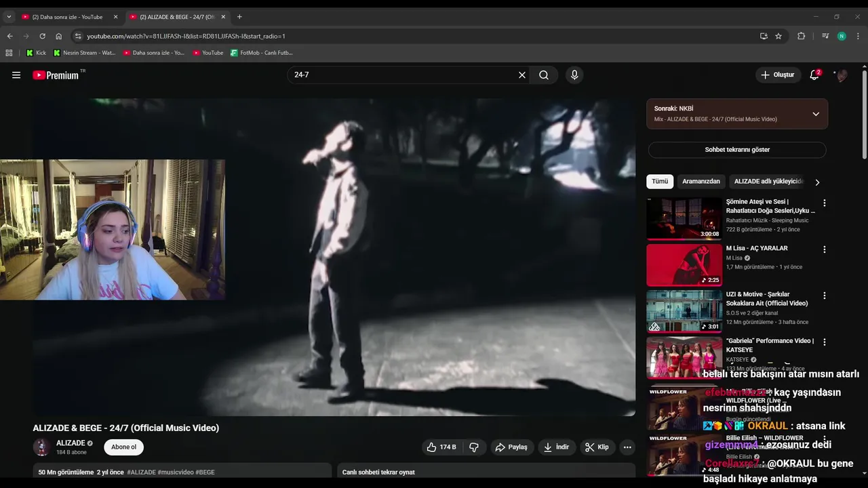The width and height of the screenshot is (868, 488).
Task: Play chat replay via Canlı sohbeti tekrar oynat
Action: [x=378, y=472]
